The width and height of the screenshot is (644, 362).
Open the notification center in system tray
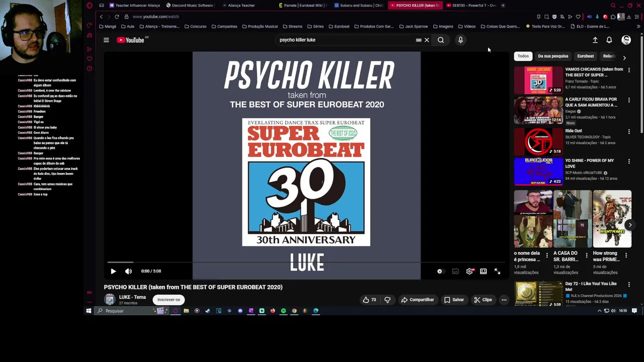tap(634, 311)
